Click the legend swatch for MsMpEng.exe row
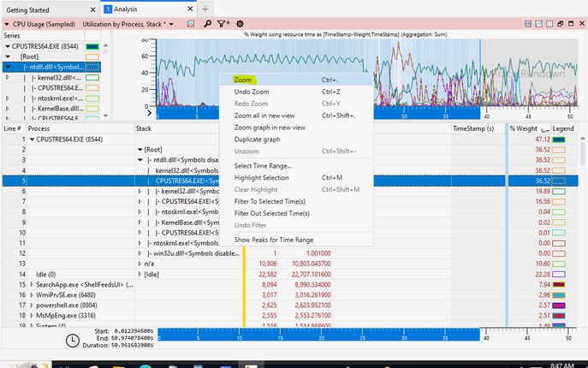The height and width of the screenshot is (368, 588). click(559, 316)
